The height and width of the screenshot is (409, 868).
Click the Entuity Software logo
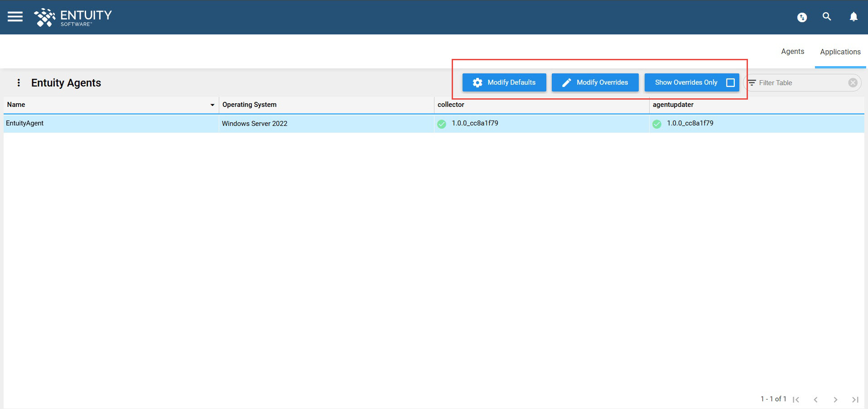click(72, 17)
